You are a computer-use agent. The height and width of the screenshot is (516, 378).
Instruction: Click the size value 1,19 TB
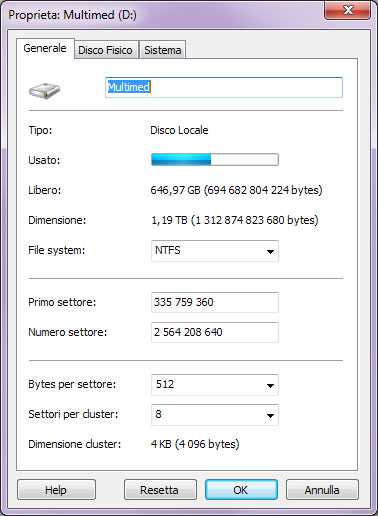click(x=235, y=220)
